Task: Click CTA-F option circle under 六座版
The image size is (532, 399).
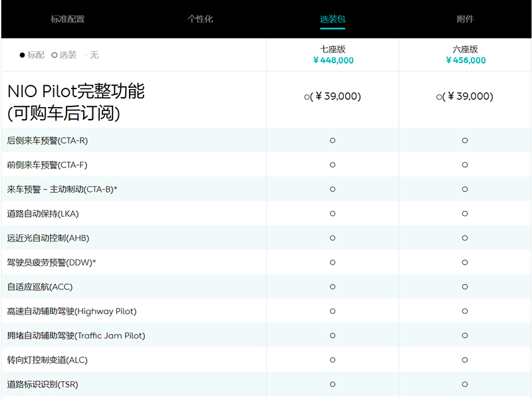Action: point(465,165)
